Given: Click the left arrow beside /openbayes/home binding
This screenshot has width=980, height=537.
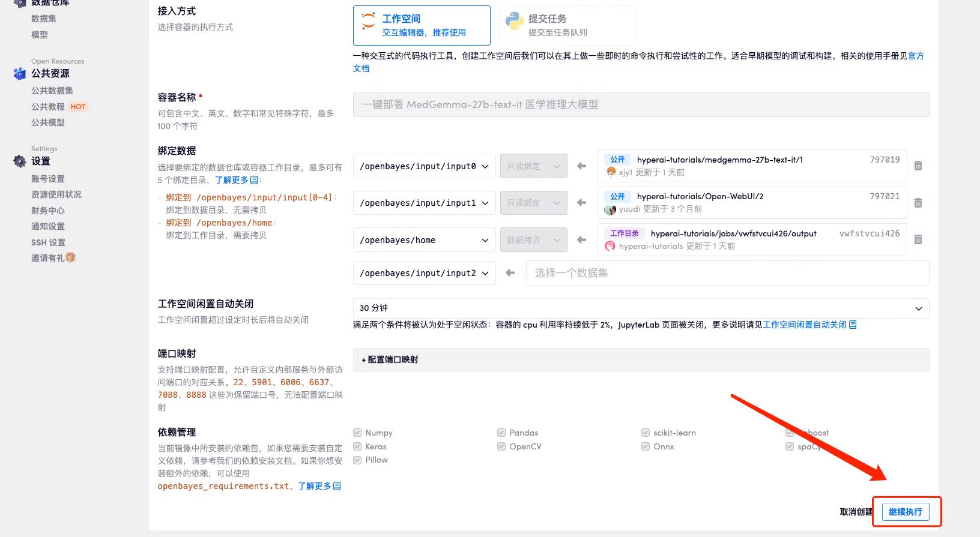Looking at the screenshot, I should 581,240.
